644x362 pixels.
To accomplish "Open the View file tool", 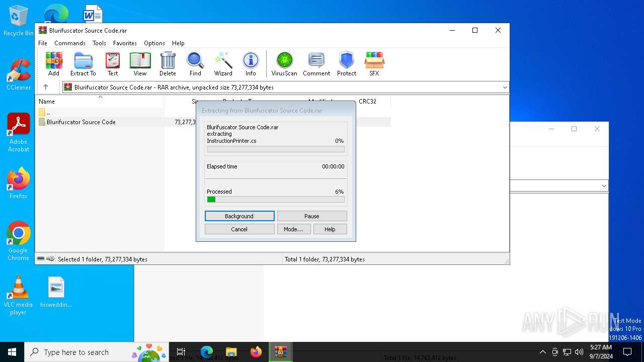I will (140, 64).
